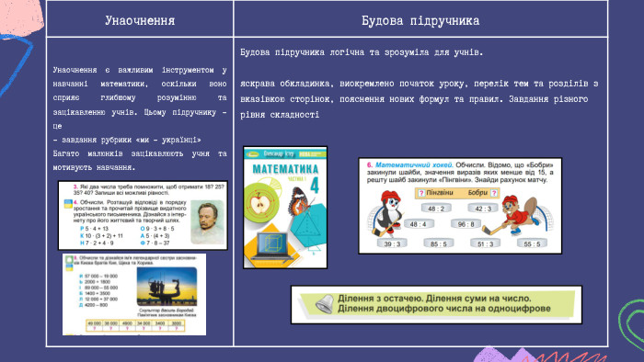The image size is (644, 362).
Task: Click the laptop illustration on textbook cover
Action: point(271,245)
